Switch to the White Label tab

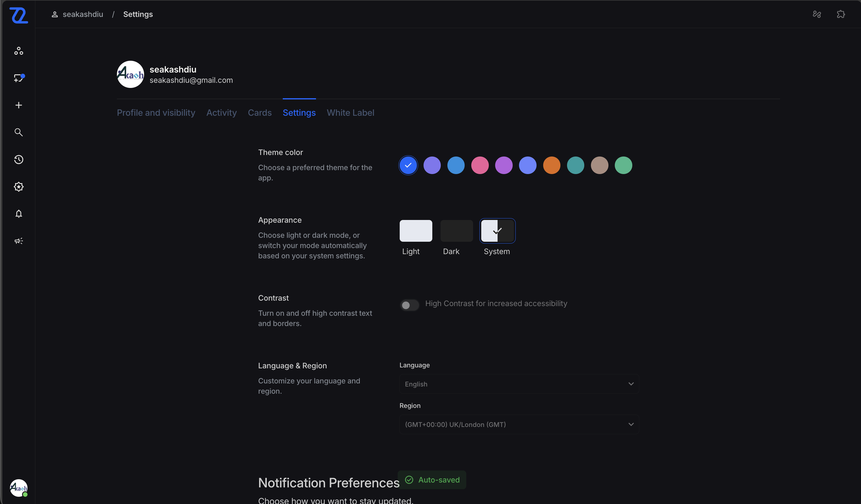[350, 113]
